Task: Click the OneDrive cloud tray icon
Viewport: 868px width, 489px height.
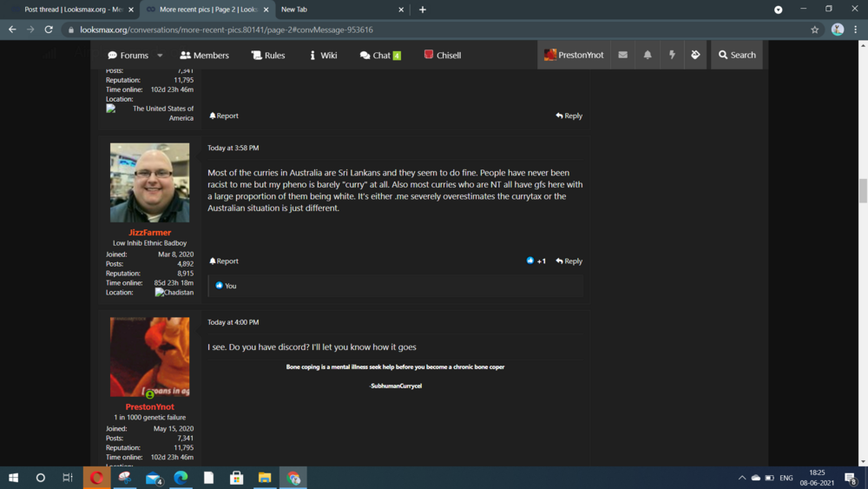Action: coord(756,478)
